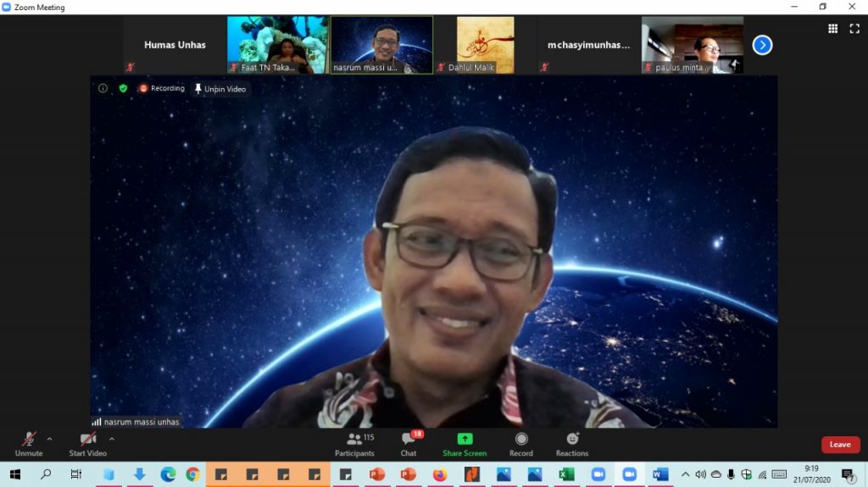The height and width of the screenshot is (487, 868).
Task: Open Task View on the taskbar
Action: (x=76, y=474)
